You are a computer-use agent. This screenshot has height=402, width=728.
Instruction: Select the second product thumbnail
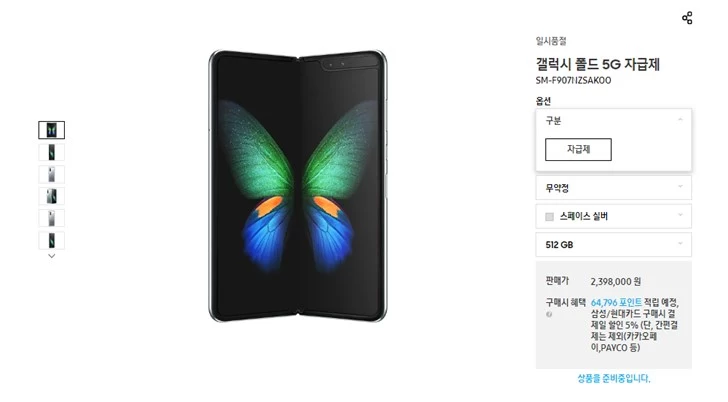click(52, 152)
